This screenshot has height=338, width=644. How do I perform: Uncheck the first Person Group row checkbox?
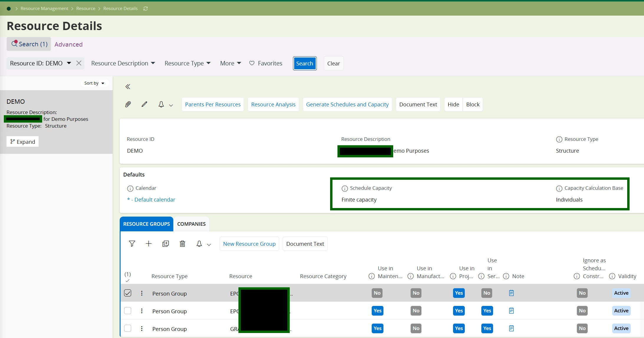(128, 293)
